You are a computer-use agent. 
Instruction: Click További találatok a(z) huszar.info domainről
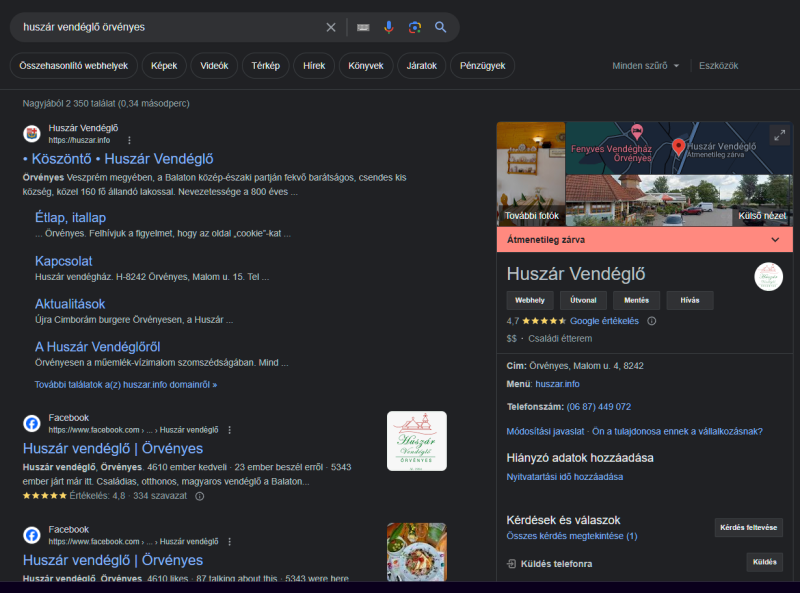click(x=126, y=385)
